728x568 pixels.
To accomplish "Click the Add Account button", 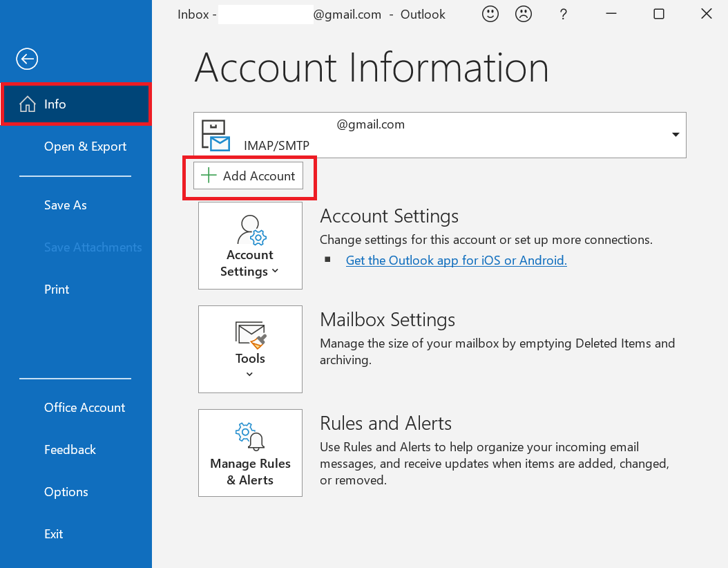I will pyautogui.click(x=249, y=176).
